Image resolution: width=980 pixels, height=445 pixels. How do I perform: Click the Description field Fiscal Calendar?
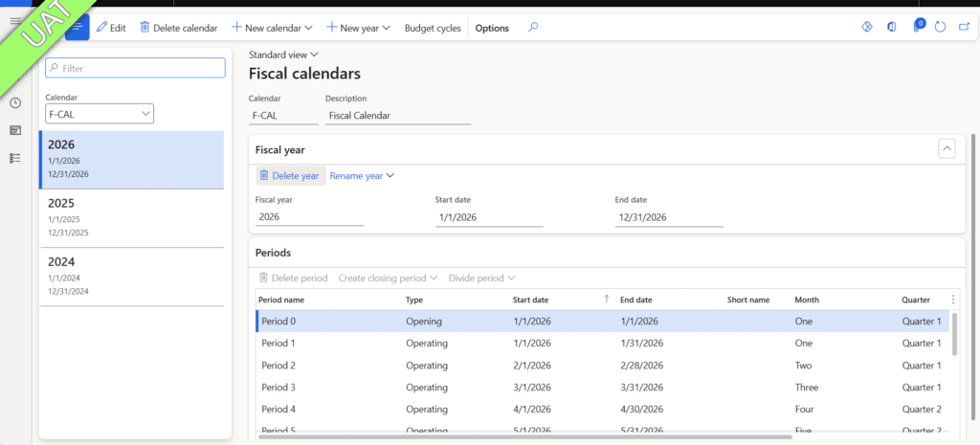(x=398, y=116)
